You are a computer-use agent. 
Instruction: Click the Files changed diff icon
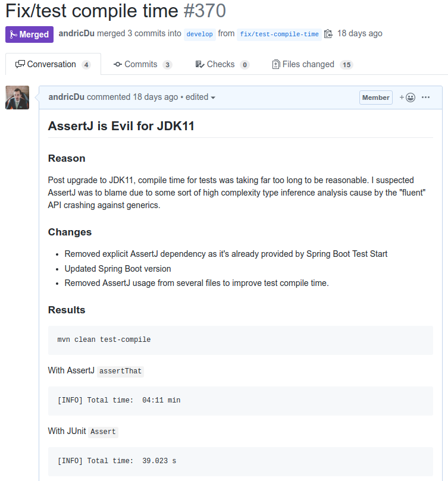pyautogui.click(x=275, y=64)
